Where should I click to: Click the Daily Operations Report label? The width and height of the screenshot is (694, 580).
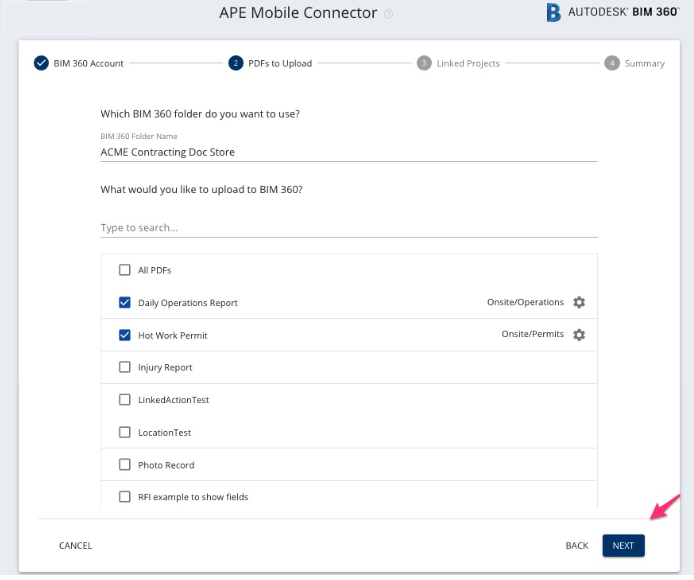(x=188, y=303)
